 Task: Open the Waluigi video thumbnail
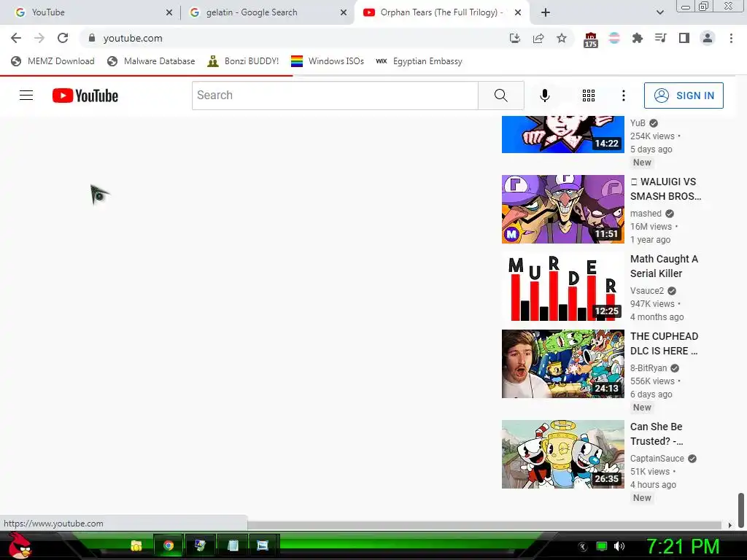point(562,209)
